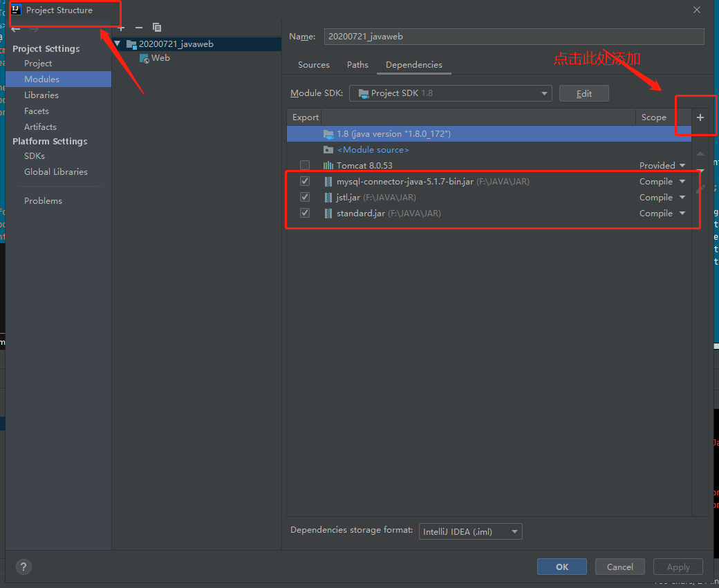Viewport: 719px width, 588px height.
Task: Open mysql-connector Compile scope dropdown
Action: [682, 182]
